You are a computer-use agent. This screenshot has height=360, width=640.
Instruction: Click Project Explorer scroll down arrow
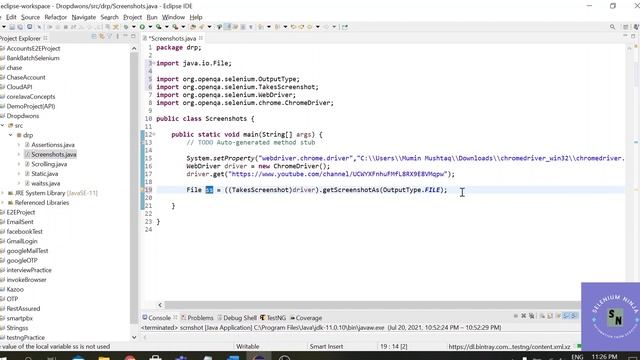134,337
